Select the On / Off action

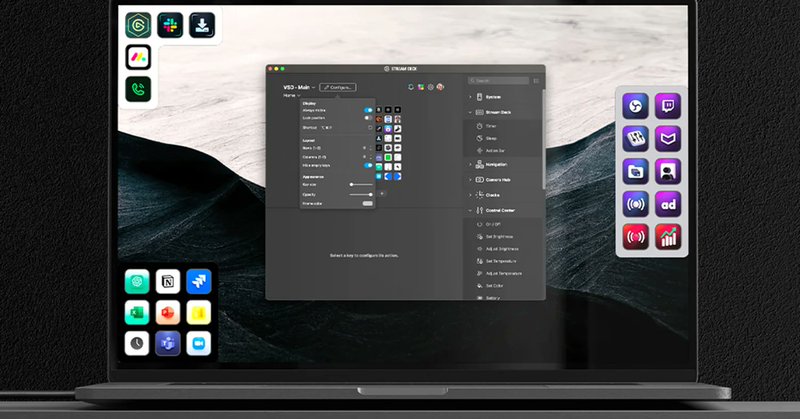503,225
